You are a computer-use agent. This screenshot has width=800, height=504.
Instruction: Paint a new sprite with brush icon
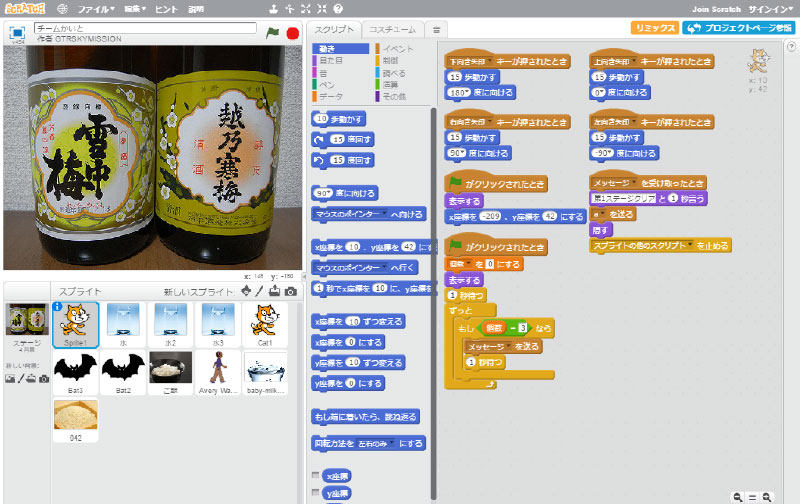[259, 291]
